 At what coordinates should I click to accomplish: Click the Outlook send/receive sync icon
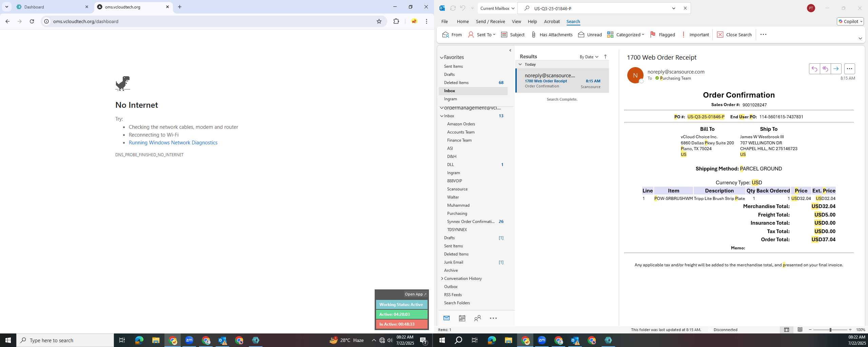pos(453,8)
